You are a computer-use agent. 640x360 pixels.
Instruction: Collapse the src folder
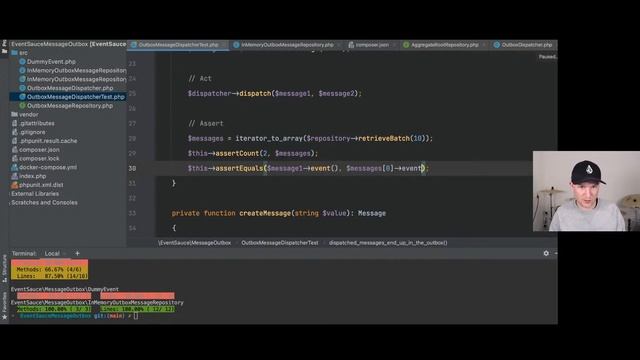click(x=23, y=53)
